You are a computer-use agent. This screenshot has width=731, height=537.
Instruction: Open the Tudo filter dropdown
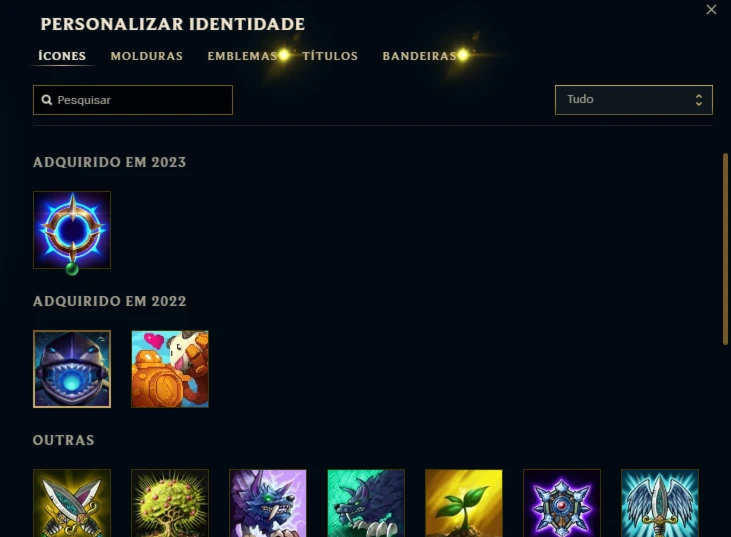634,100
